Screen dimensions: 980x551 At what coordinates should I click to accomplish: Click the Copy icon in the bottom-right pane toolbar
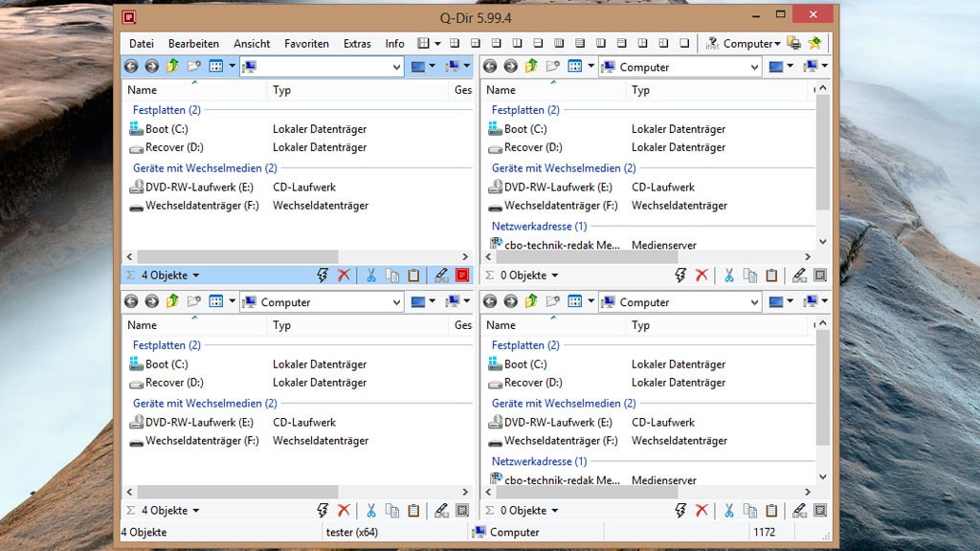point(751,510)
